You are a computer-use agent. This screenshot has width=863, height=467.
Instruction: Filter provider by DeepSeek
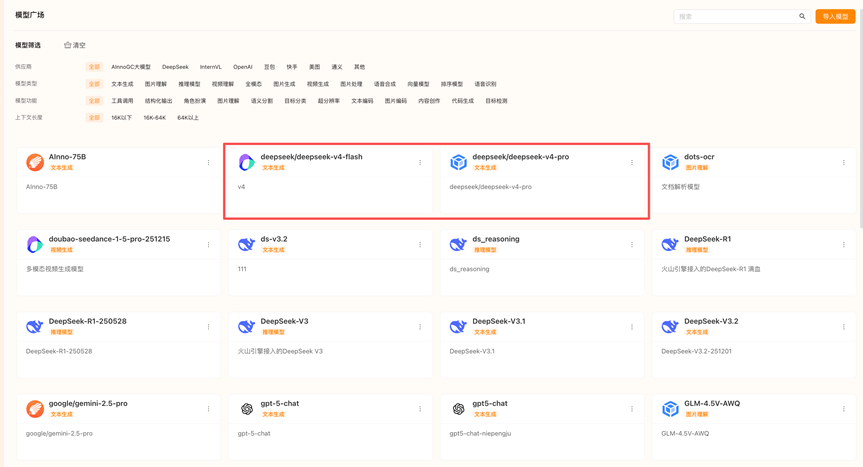coord(175,67)
